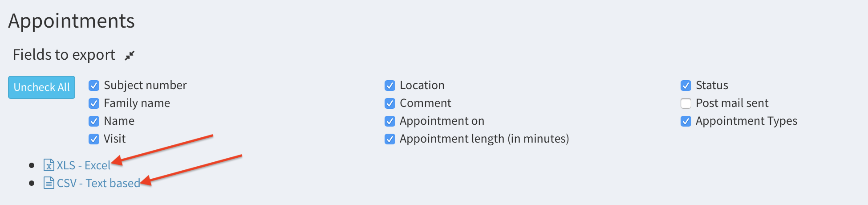Uncheck the Appointment Types checkbox

click(x=686, y=121)
